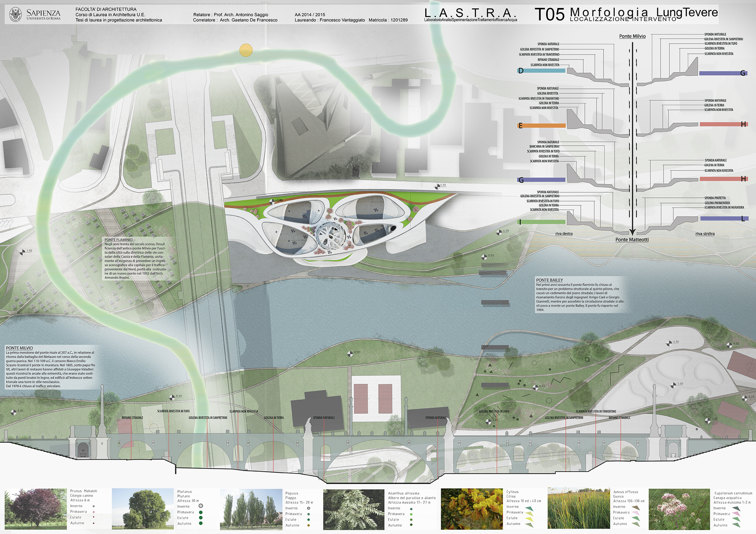Click the L.A.S.T.R.A. laboratory heading
The image size is (756, 534).
pos(470,13)
